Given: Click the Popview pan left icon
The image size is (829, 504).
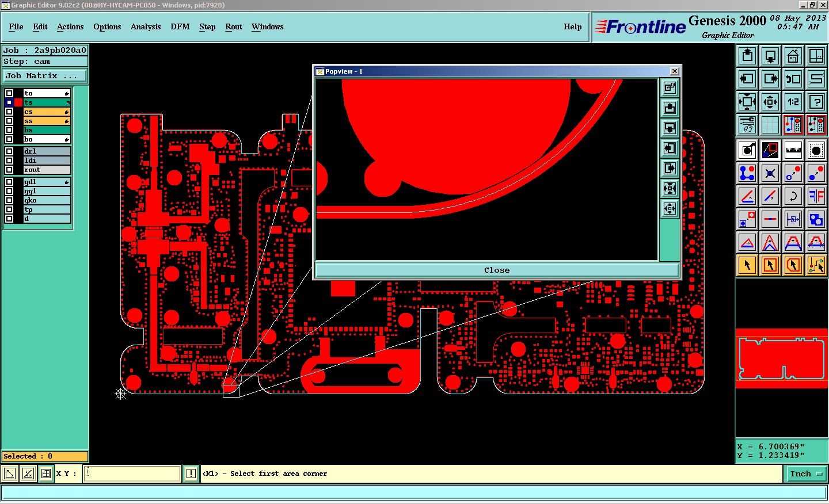Looking at the screenshot, I should 670,148.
